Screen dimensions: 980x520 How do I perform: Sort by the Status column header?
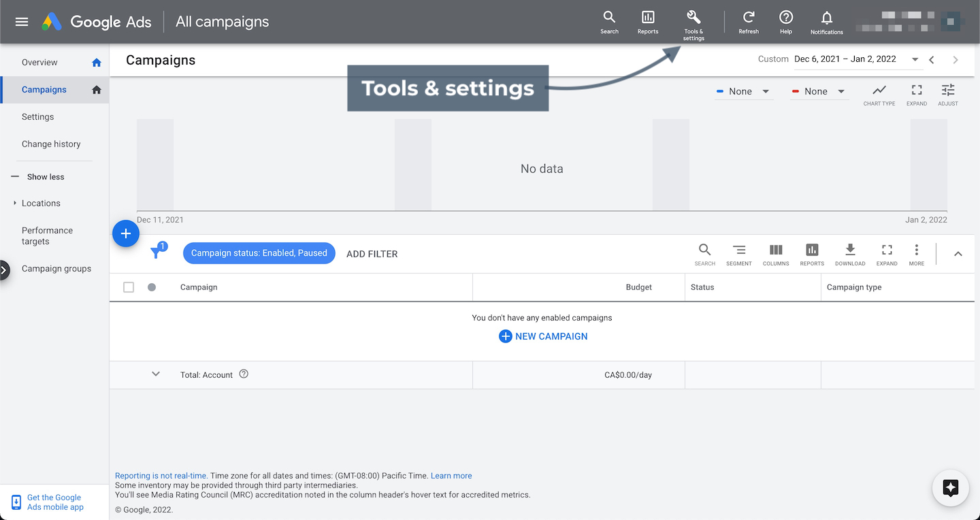[702, 287]
